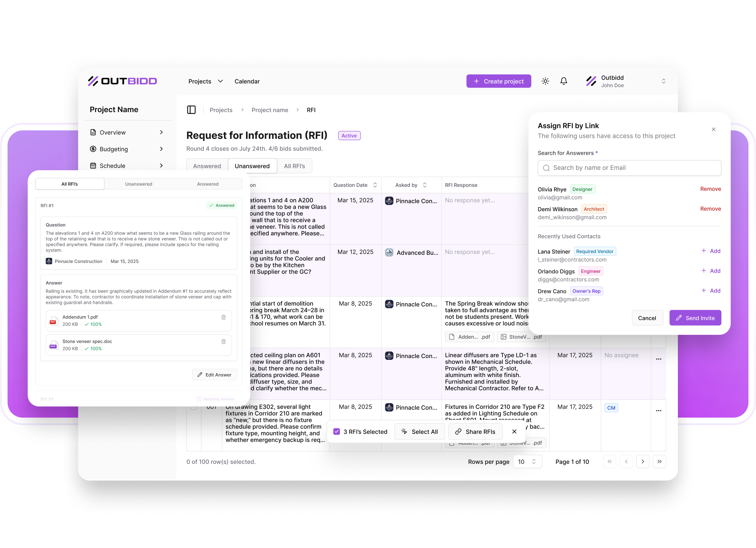
Task: Open the notifications bell
Action: pos(564,81)
